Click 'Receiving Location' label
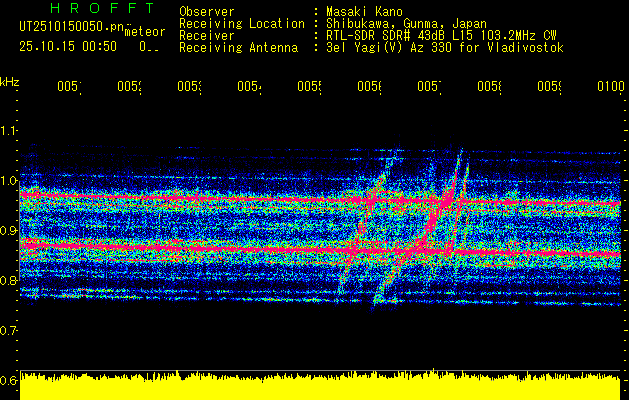This screenshot has width=629, height=400. pos(242,24)
